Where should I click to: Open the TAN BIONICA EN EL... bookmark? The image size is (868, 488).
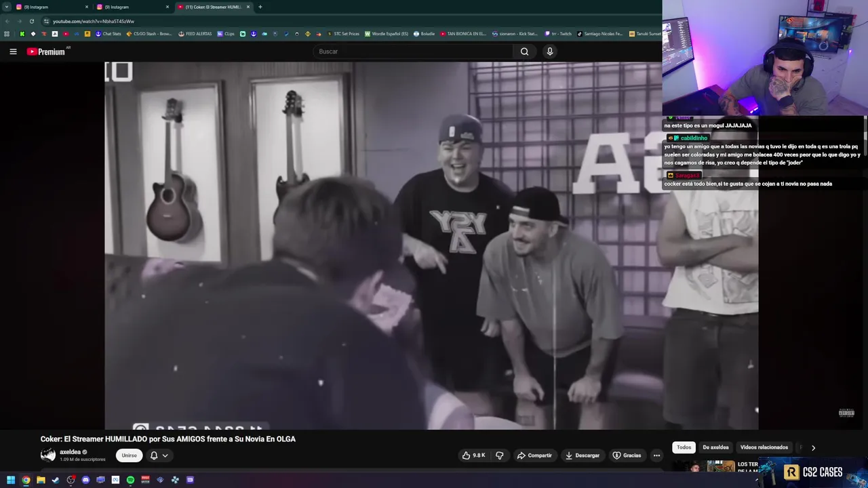coord(463,34)
